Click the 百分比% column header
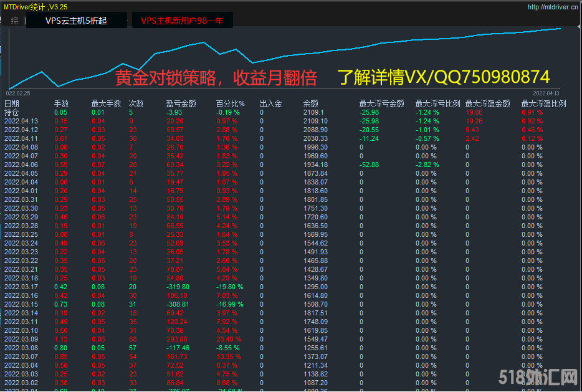Image resolution: width=582 pixels, height=392 pixels. click(231, 103)
